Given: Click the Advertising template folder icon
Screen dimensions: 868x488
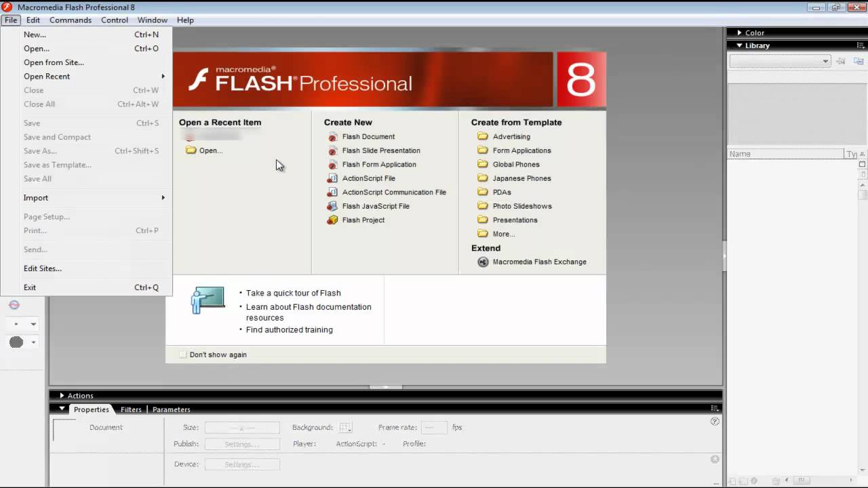Looking at the screenshot, I should coord(483,136).
